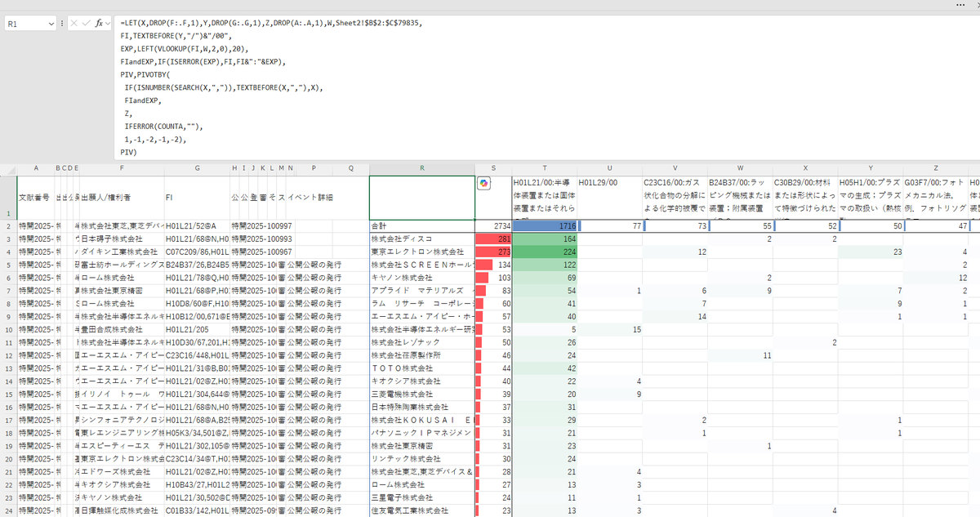Click header cell starting 'C30B29/00:材料'
This screenshot has height=517, width=980.
[805, 198]
